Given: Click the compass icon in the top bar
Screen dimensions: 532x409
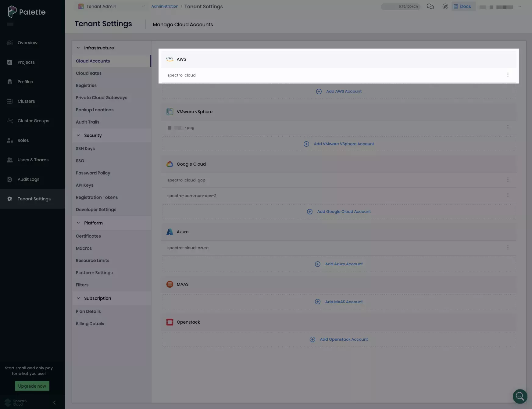Looking at the screenshot, I should [x=445, y=6].
